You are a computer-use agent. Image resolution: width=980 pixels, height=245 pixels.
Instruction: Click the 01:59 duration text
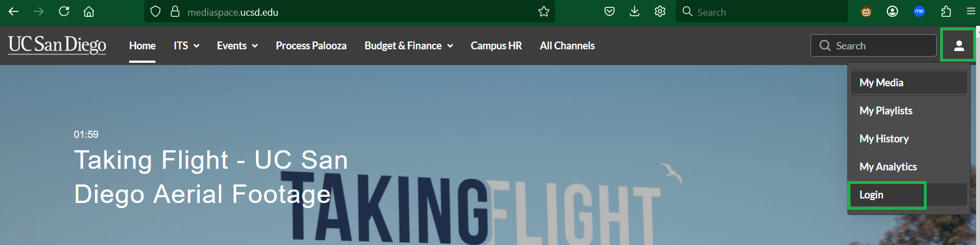86,135
